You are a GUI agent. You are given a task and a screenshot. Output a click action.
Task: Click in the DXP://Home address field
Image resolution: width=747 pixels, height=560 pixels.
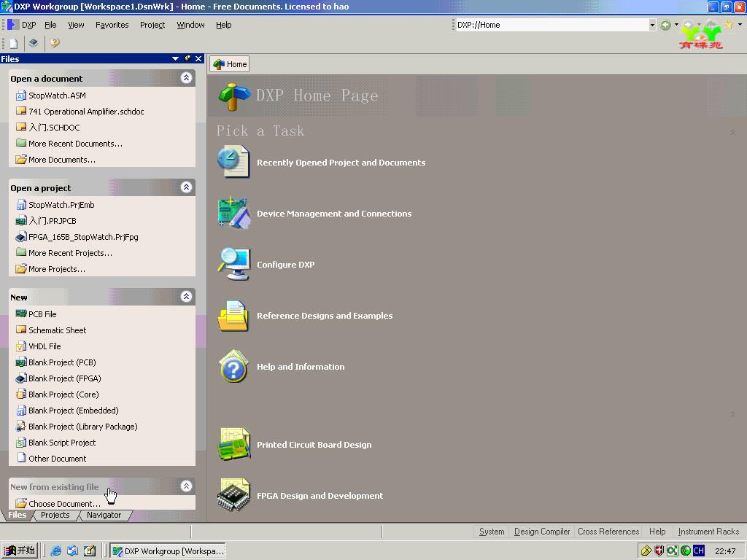click(x=551, y=25)
